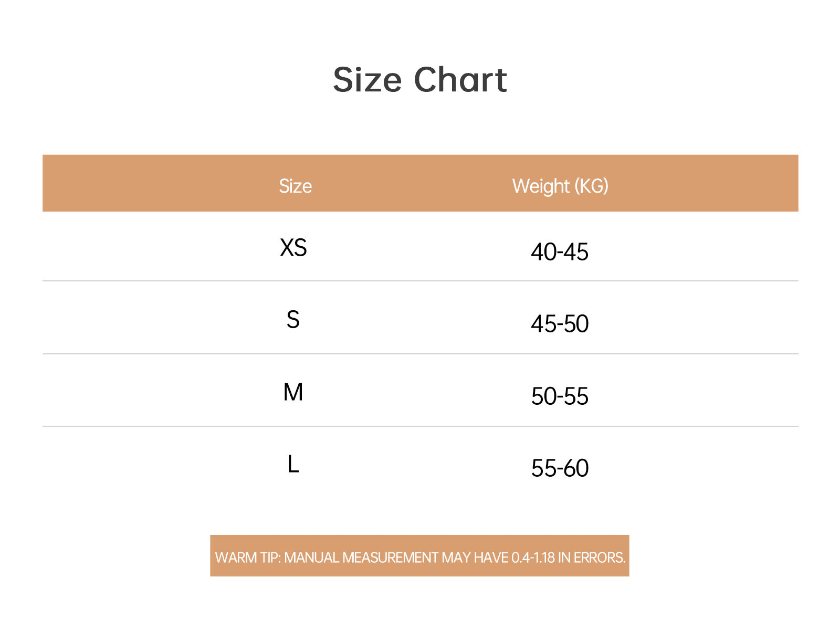Screen dimensions: 840x630
Task: Click the 55-60 weight value
Action: (x=560, y=468)
